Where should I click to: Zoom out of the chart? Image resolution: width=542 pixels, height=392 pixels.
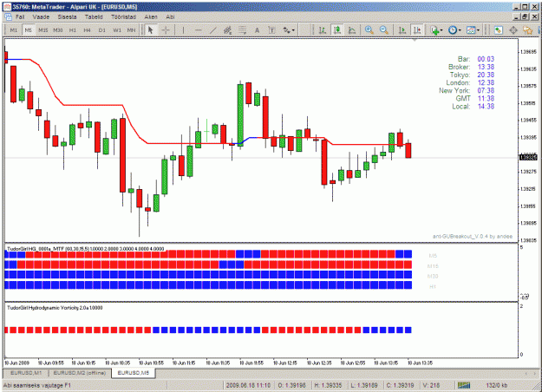[x=383, y=30]
